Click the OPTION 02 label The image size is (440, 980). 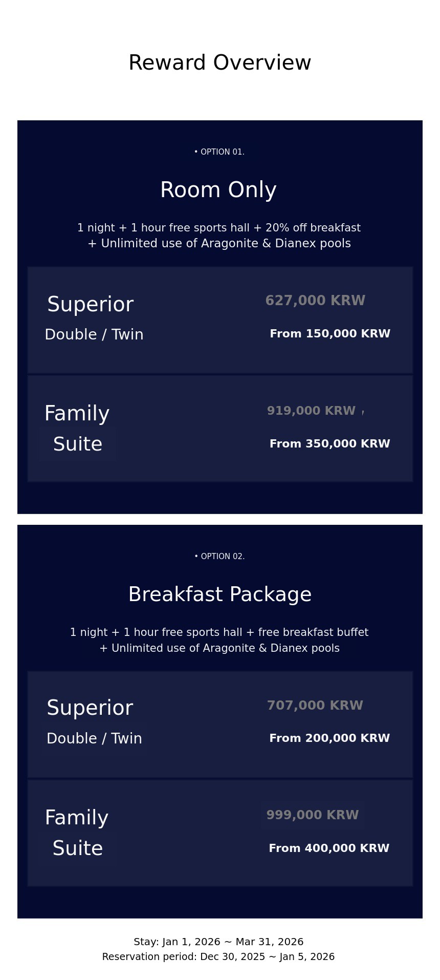(x=219, y=557)
